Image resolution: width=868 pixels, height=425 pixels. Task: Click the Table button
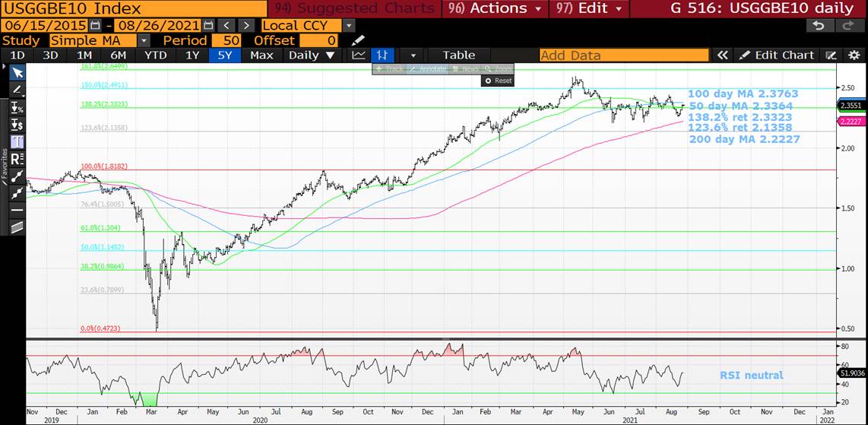coord(459,55)
